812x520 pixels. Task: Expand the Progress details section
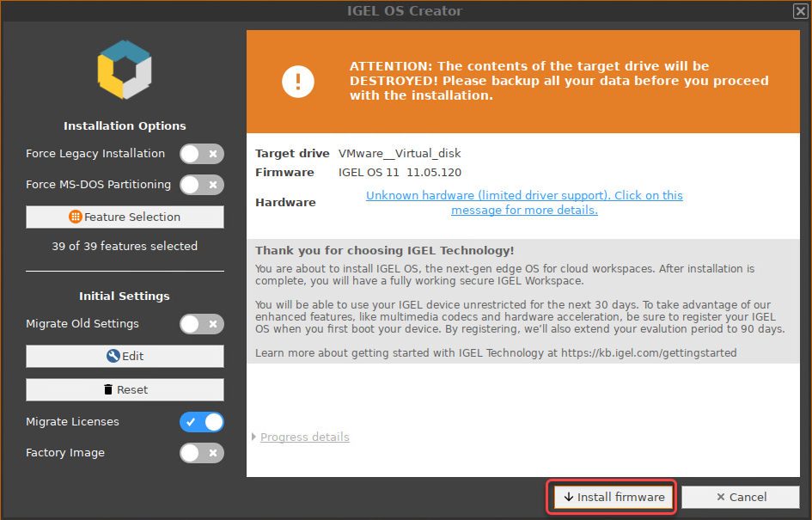click(304, 437)
